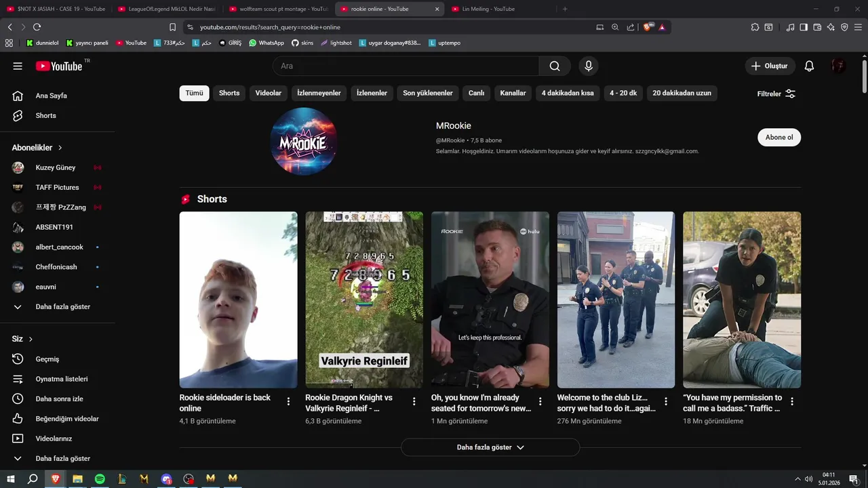
Task: Click the page vertical scrollbar
Action: click(865, 77)
